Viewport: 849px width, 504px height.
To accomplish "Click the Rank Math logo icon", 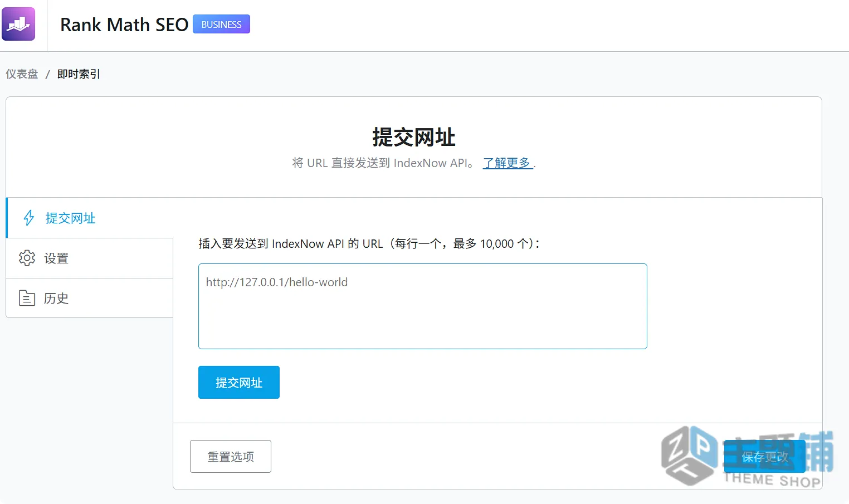I will 18,24.
